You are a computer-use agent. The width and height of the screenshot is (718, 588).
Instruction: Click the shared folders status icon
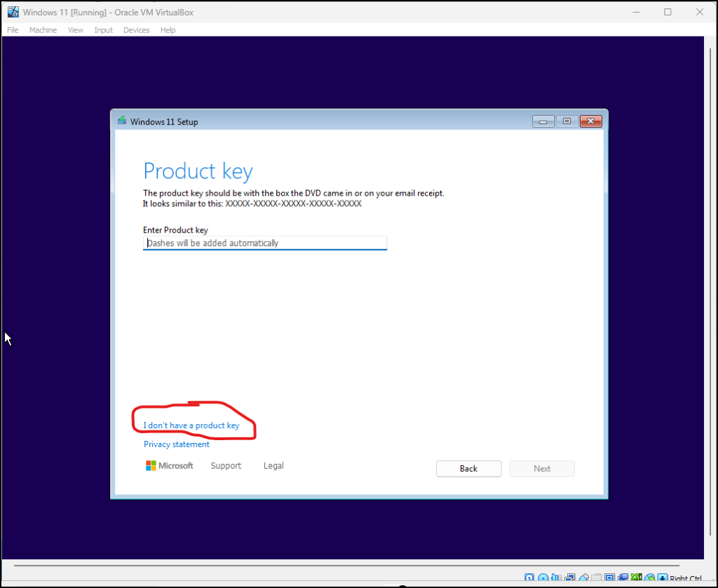click(x=596, y=578)
